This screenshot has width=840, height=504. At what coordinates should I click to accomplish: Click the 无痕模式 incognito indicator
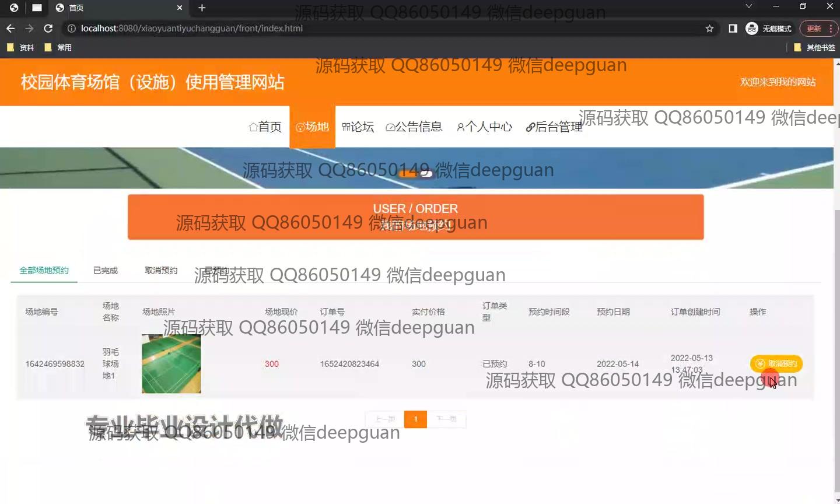point(769,29)
